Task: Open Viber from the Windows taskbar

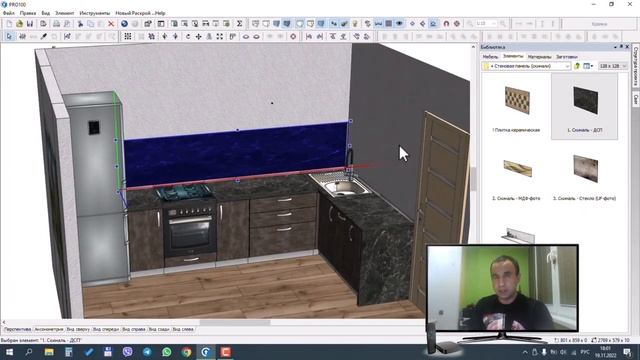Action: point(127,352)
